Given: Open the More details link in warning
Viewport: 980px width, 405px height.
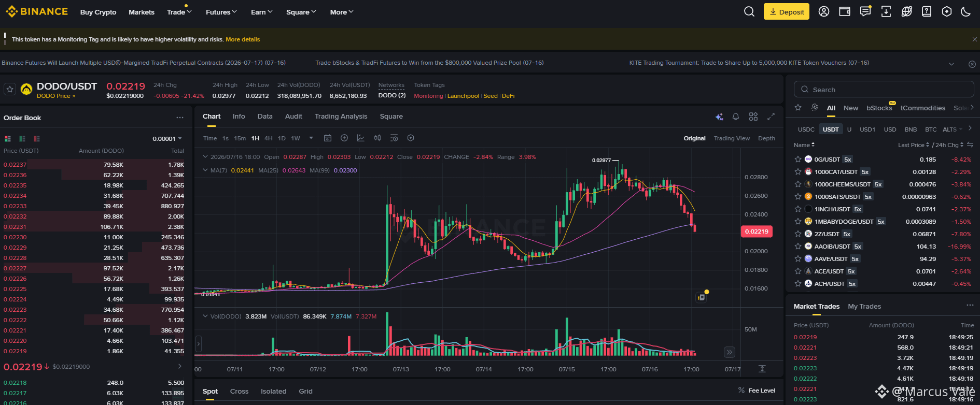Looking at the screenshot, I should [x=243, y=39].
